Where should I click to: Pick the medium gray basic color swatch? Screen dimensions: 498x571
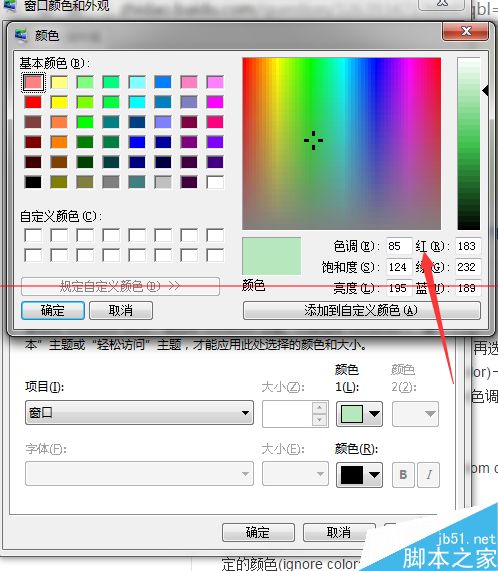tap(111, 182)
